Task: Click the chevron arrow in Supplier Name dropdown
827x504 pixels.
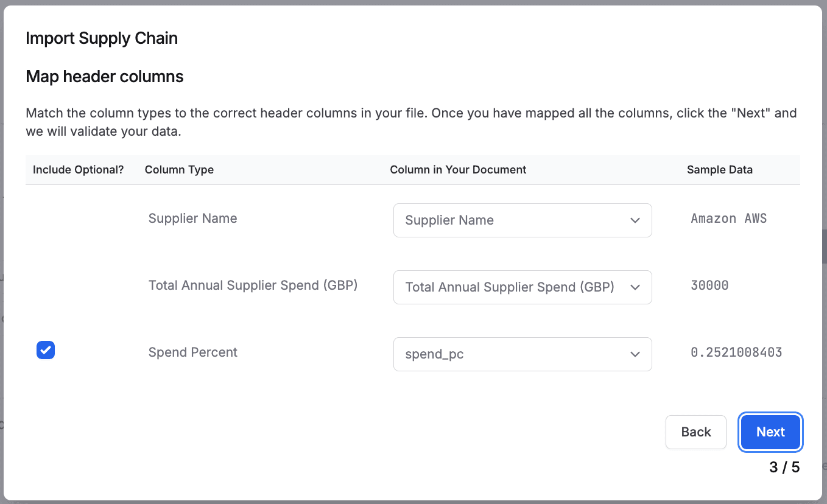Action: (x=635, y=220)
